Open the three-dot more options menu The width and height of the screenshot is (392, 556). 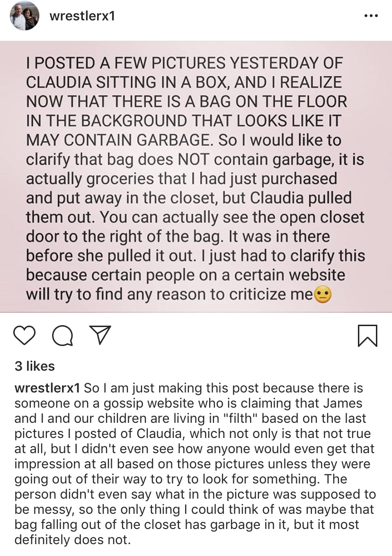pos(371,16)
